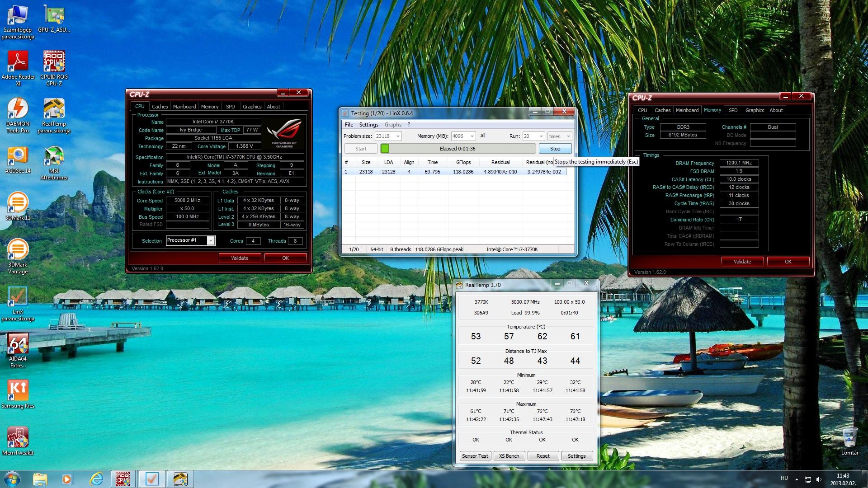Viewport: 868px width, 488px height.
Task: Open the 3DMark 11 desktop icon
Action: [x=18, y=206]
